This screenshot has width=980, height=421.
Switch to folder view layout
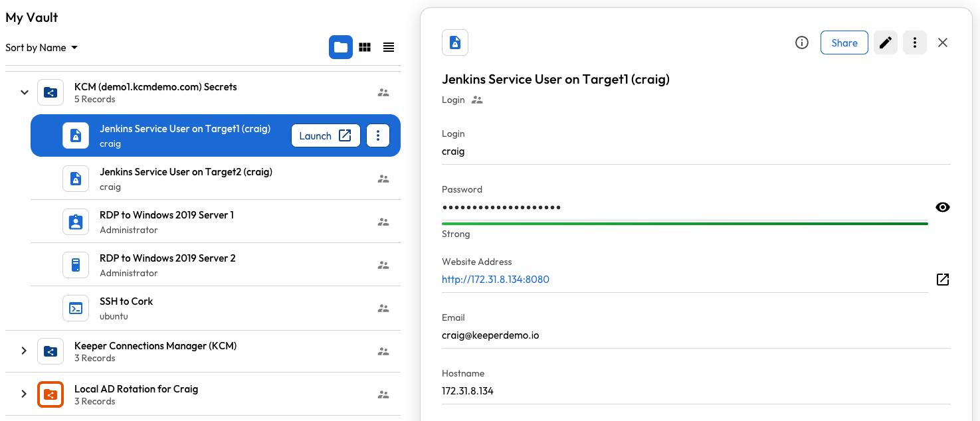[x=341, y=47]
